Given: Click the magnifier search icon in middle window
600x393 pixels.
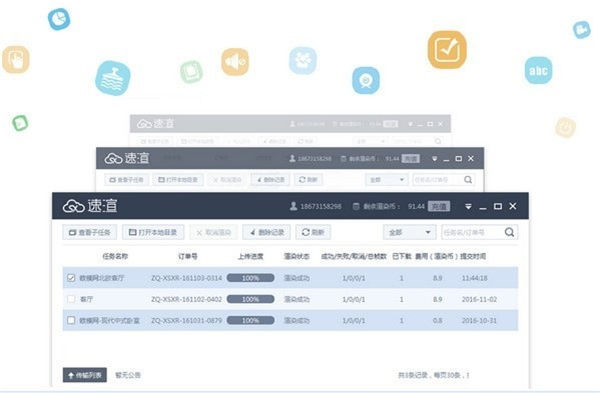Looking at the screenshot, I should (x=468, y=179).
